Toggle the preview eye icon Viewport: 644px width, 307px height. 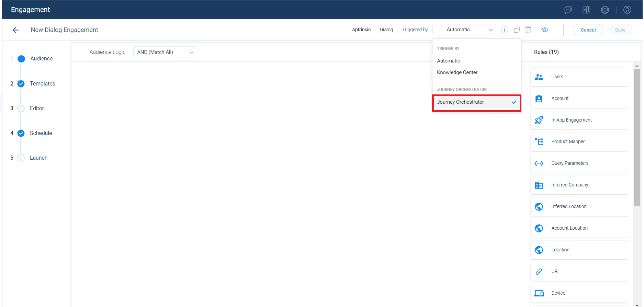point(545,30)
